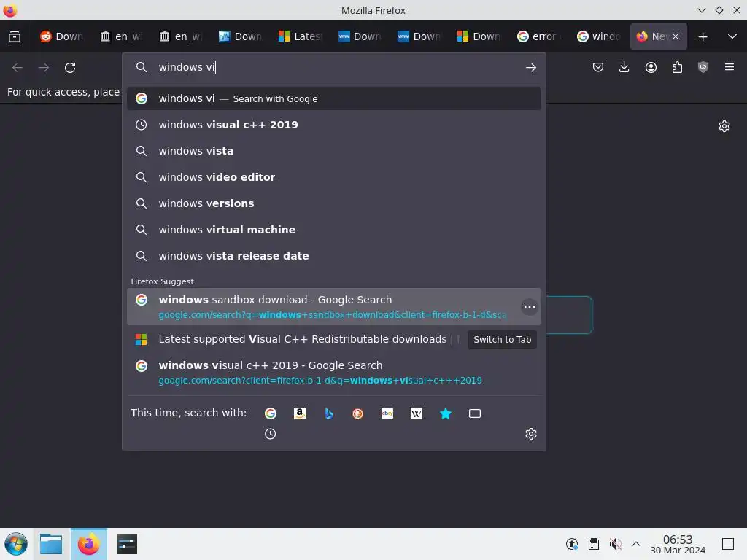Open system settings taskbar icon

click(x=127, y=544)
